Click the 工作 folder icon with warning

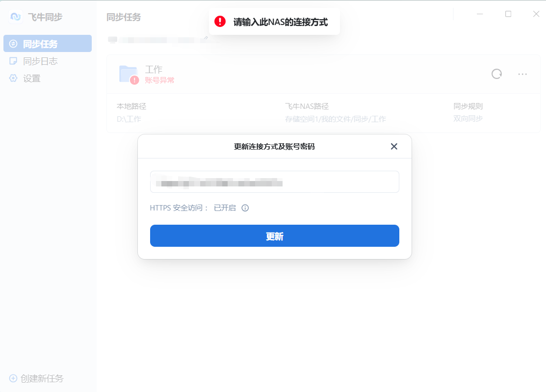click(x=129, y=74)
